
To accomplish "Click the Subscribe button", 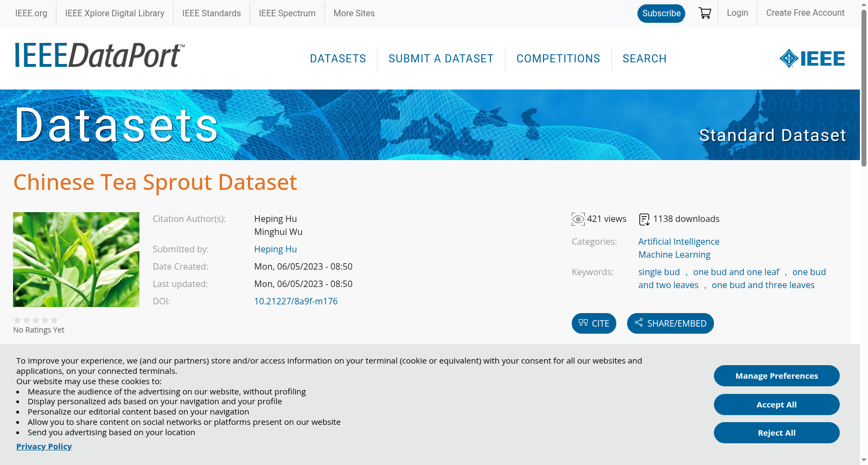I will pyautogui.click(x=661, y=14).
